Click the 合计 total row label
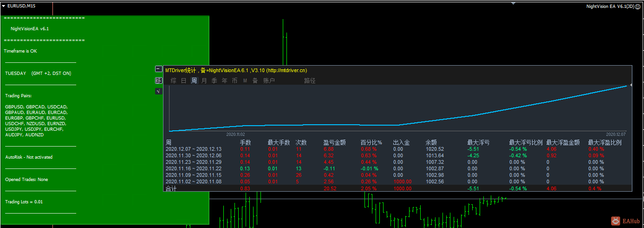 click(x=171, y=188)
